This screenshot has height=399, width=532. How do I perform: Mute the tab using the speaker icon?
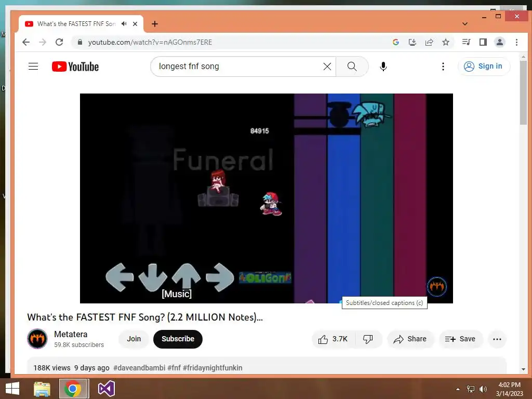[x=124, y=24]
